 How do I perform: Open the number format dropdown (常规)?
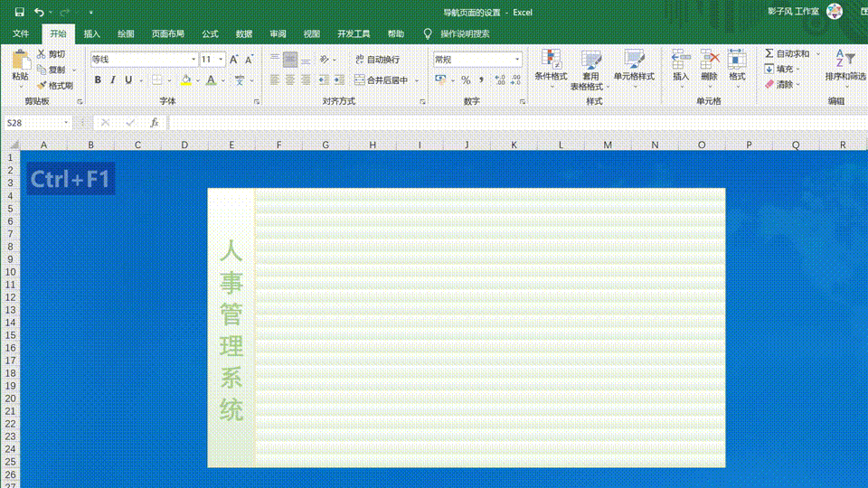(x=517, y=60)
